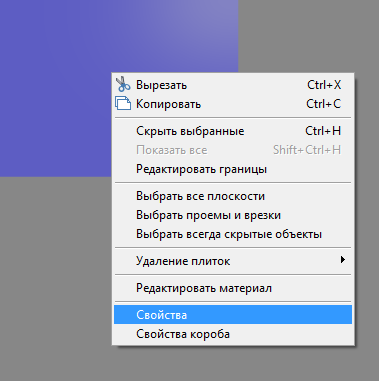Click the Ctrl+X shortcut label

(x=324, y=85)
